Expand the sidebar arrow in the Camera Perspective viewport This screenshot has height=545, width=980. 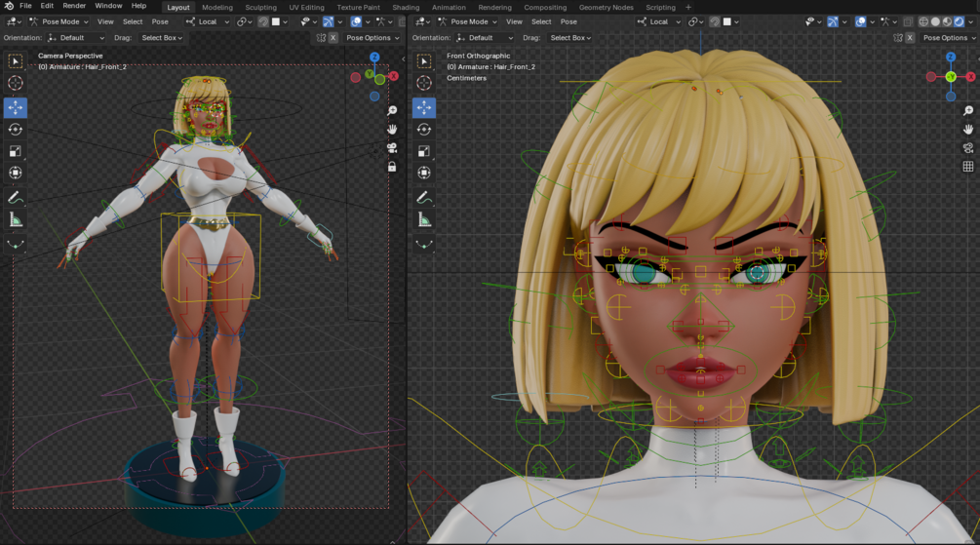(x=403, y=58)
